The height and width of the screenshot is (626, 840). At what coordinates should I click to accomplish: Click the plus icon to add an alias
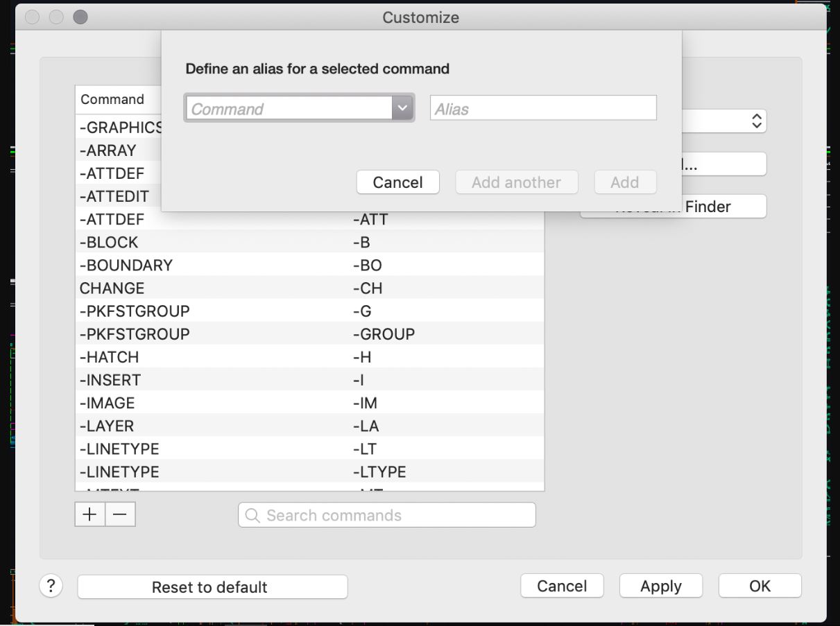[x=90, y=514]
